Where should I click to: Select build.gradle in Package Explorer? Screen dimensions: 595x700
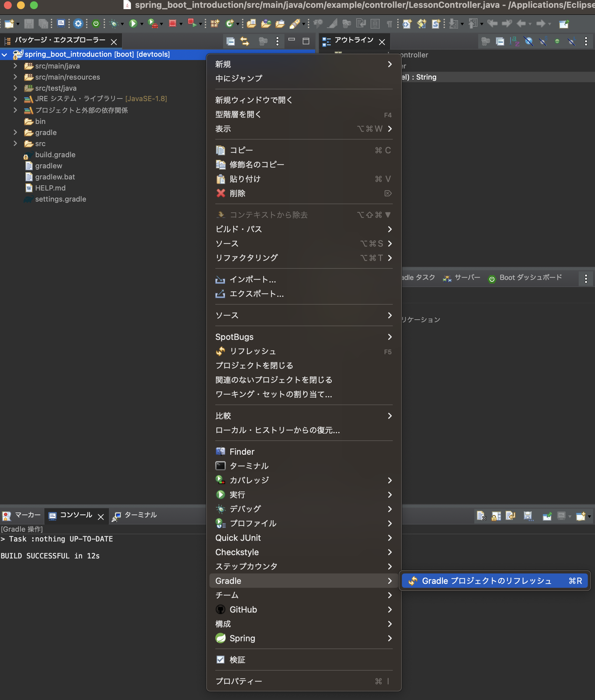[55, 155]
